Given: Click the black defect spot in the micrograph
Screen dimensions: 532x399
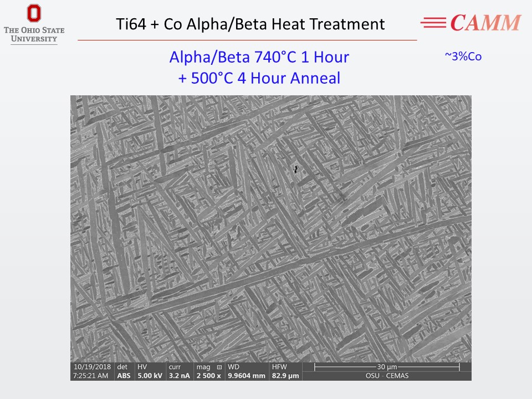Looking at the screenshot, I should (296, 168).
